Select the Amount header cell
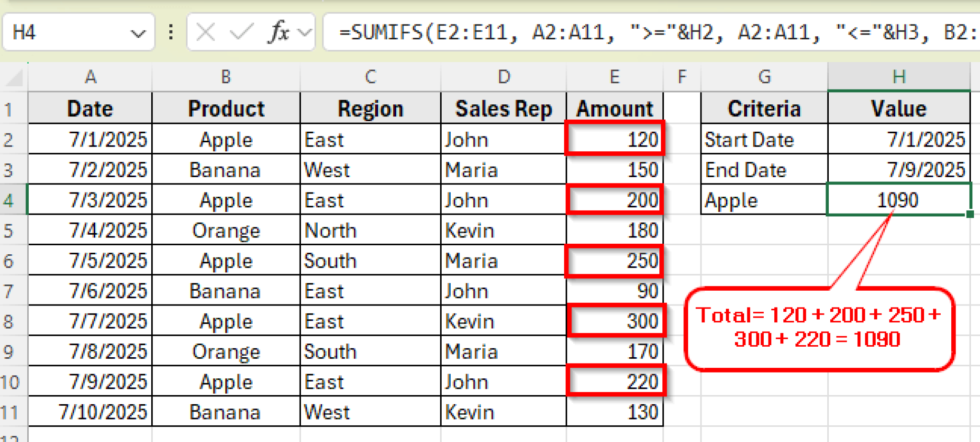980x442 pixels. 614,109
